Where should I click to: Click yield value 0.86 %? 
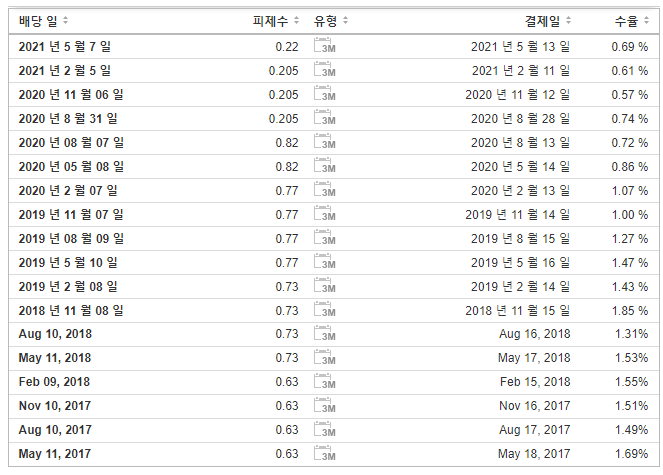coord(630,167)
